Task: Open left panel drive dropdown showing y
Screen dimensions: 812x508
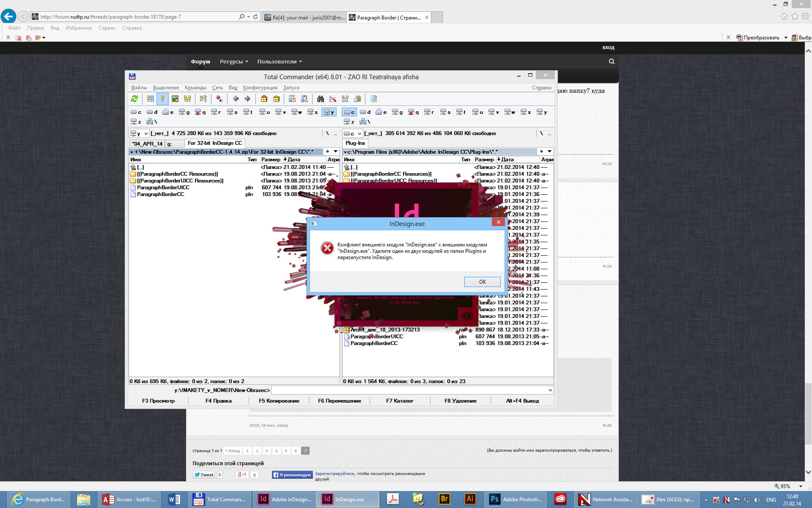Action: coord(139,133)
